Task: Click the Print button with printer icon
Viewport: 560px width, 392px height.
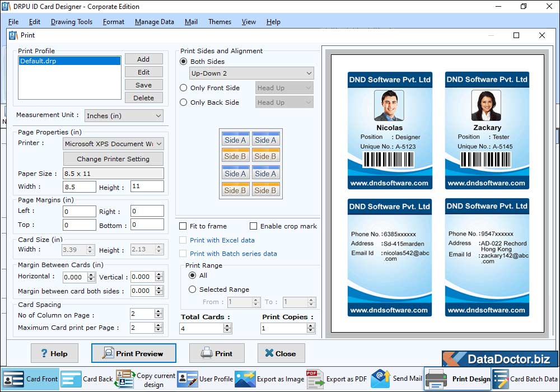Action: [217, 353]
